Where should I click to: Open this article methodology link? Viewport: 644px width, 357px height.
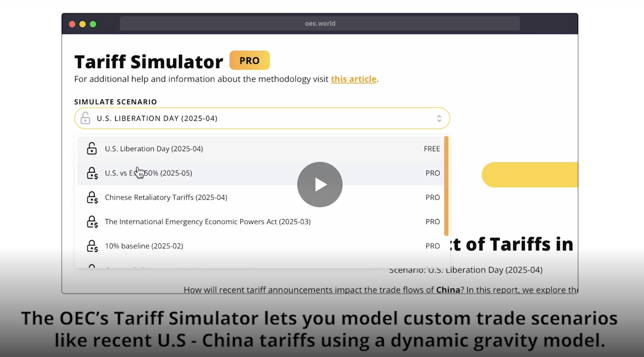353,79
